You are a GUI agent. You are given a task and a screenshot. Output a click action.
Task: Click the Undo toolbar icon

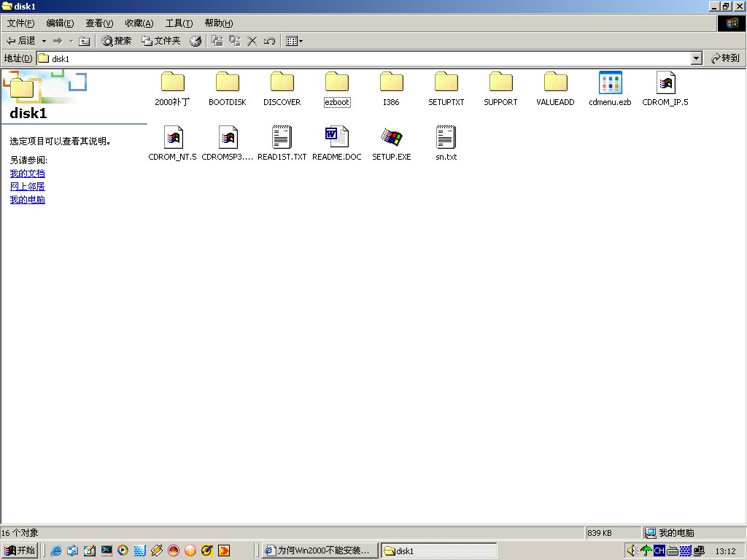point(269,41)
